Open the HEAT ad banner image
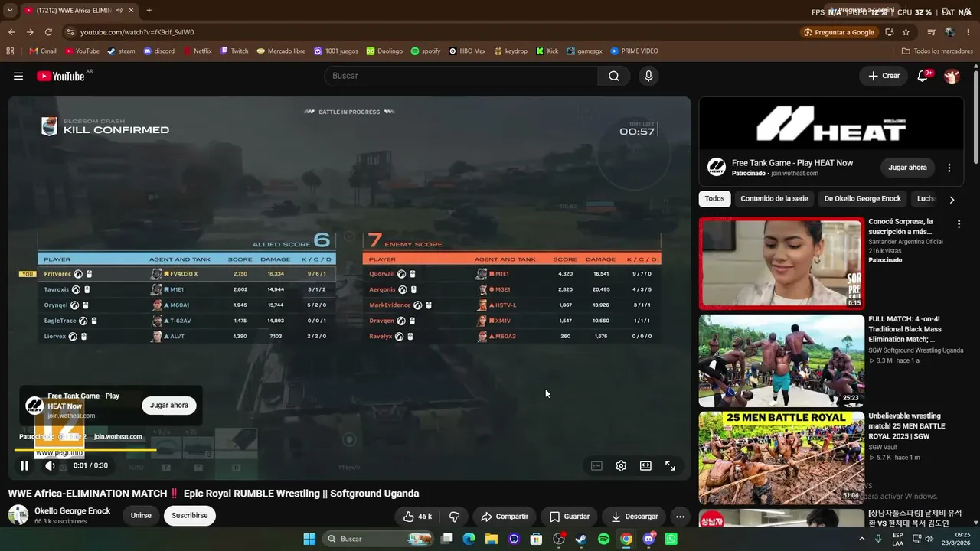 tap(831, 124)
